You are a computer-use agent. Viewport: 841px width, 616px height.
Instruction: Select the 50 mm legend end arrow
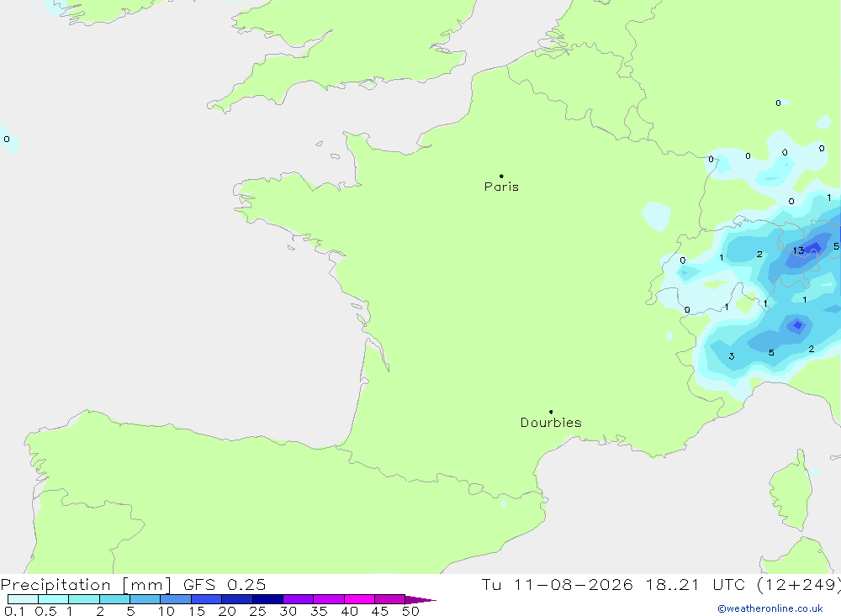click(x=420, y=599)
